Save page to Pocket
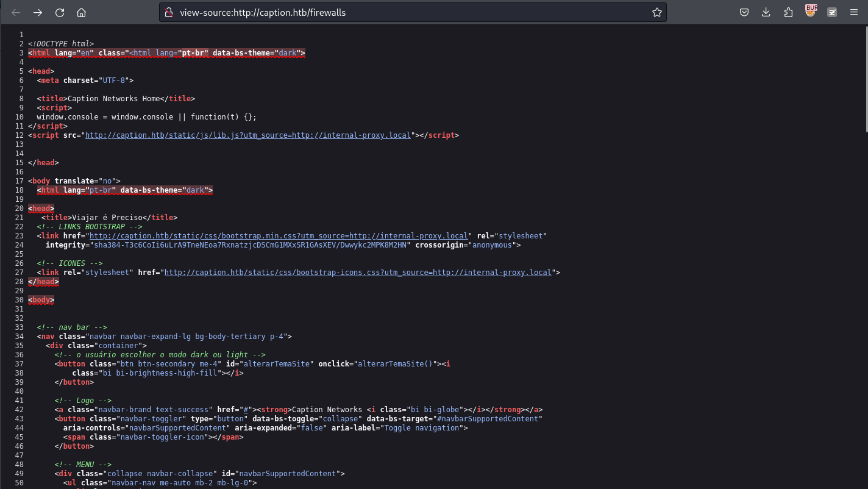Image resolution: width=868 pixels, height=489 pixels. (744, 12)
